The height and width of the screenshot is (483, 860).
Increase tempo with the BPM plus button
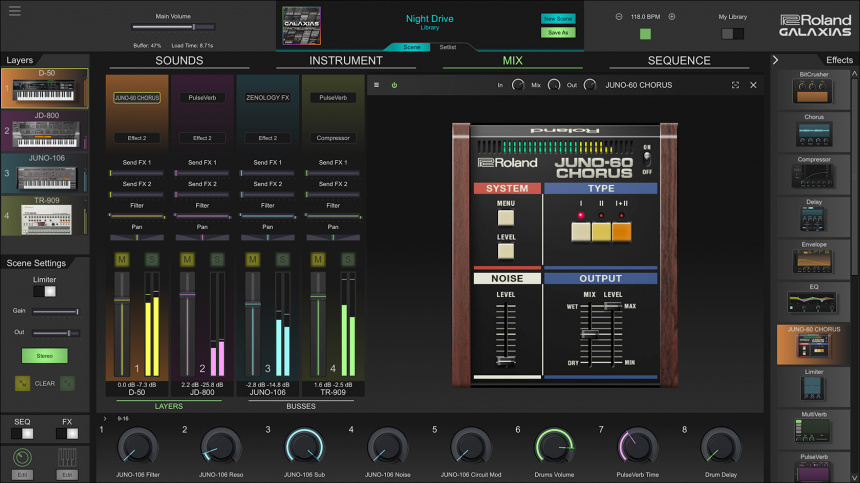tap(671, 17)
